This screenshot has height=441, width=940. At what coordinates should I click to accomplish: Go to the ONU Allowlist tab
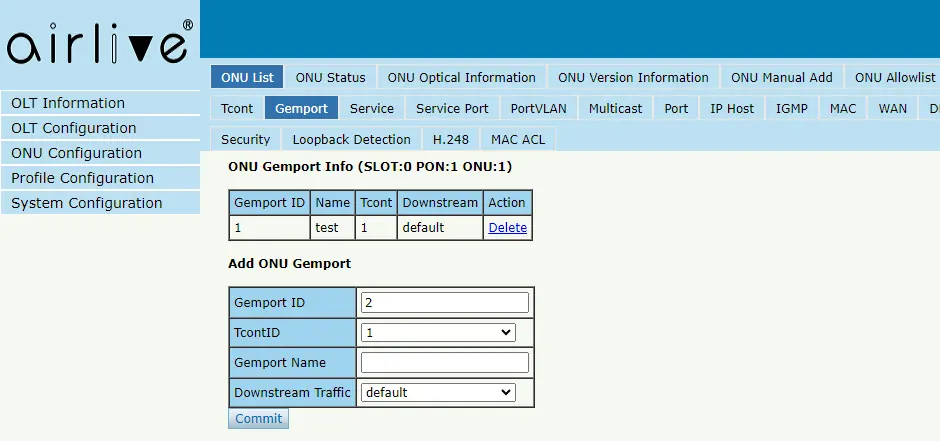pos(894,77)
